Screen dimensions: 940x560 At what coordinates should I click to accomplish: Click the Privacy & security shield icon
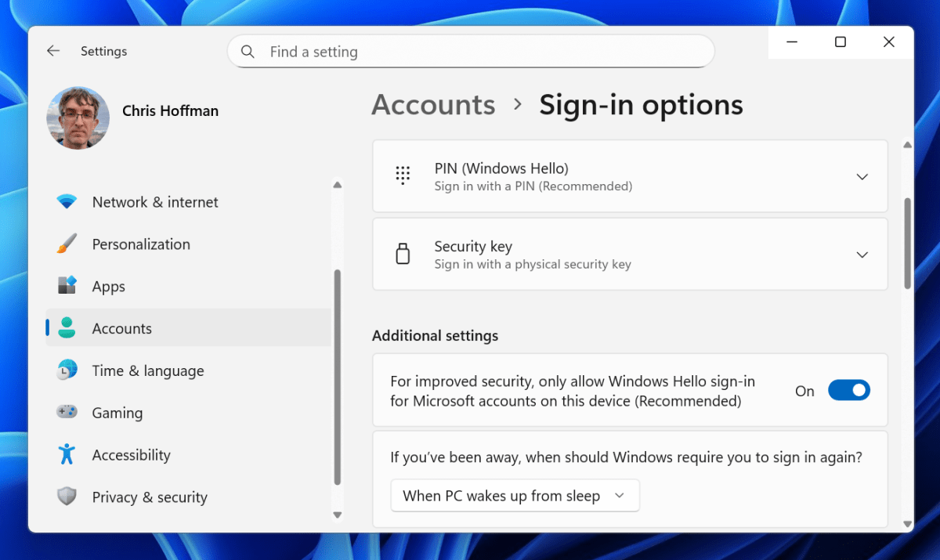pyautogui.click(x=67, y=497)
